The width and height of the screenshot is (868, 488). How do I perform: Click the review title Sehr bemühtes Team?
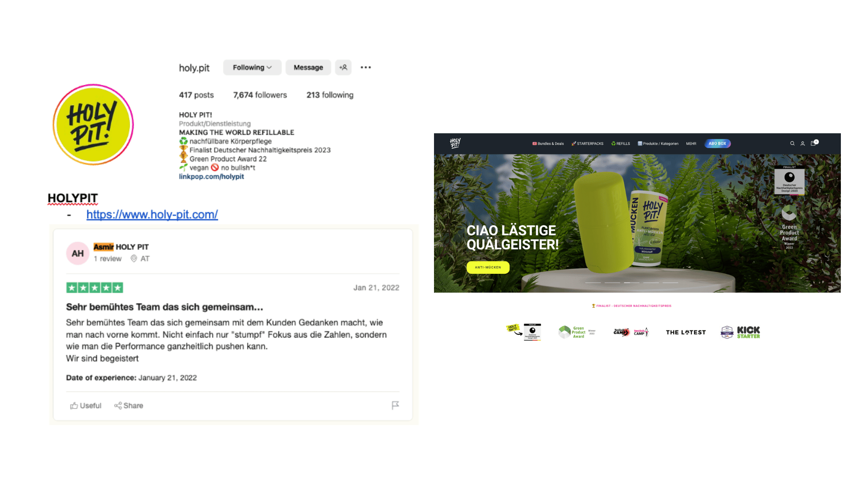click(165, 307)
